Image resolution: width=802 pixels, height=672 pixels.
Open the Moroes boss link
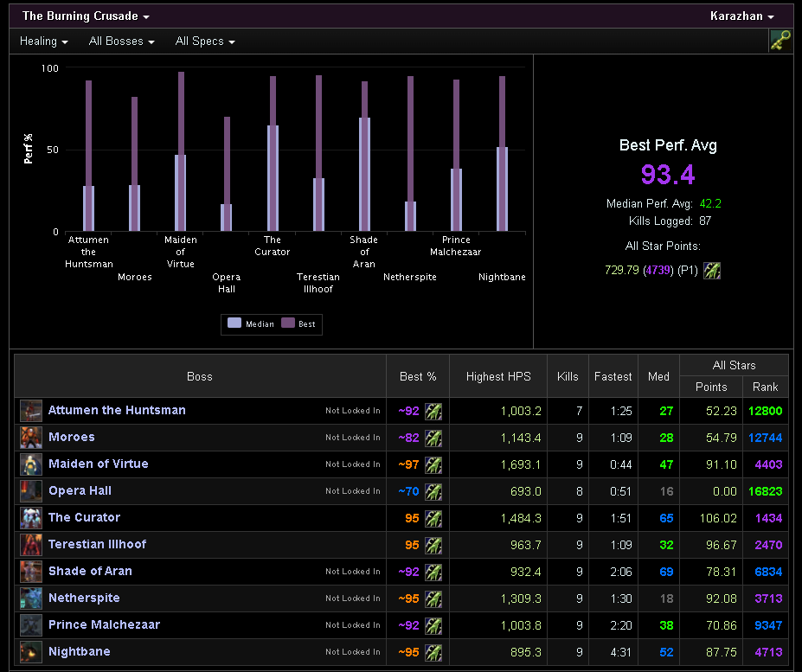pos(72,438)
